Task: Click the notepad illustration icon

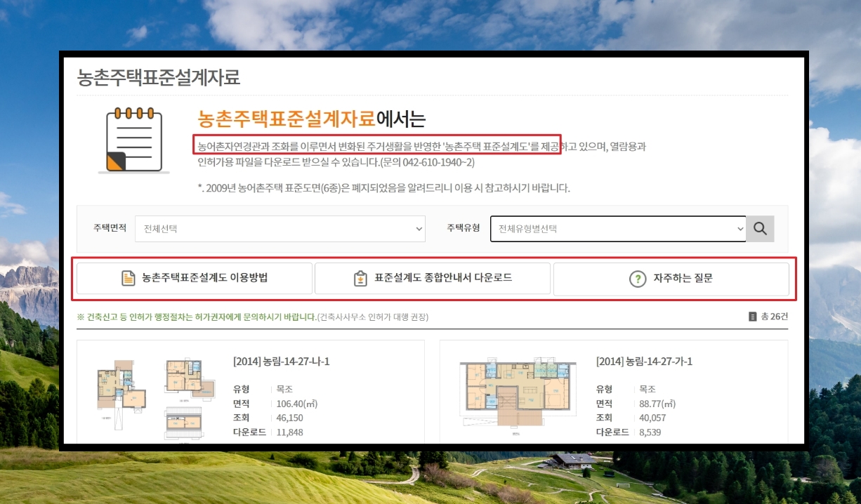Action: pos(133,140)
